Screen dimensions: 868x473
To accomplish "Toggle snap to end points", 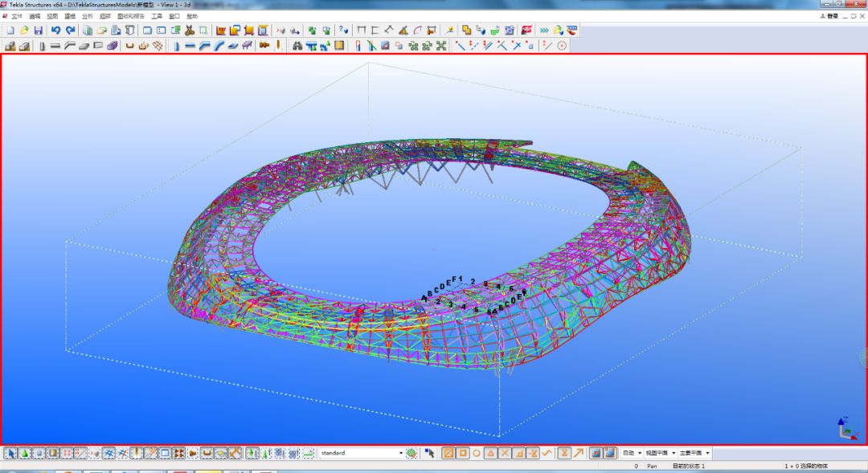I will click(463, 453).
